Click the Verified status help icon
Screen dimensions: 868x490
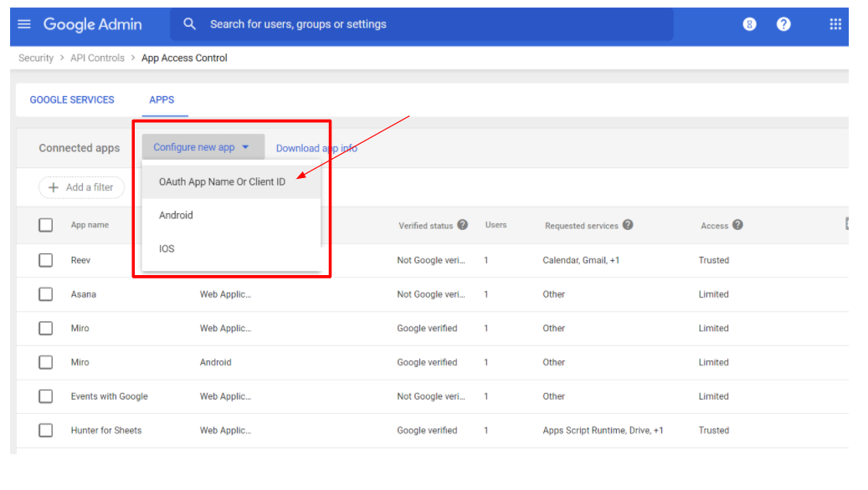[462, 225]
